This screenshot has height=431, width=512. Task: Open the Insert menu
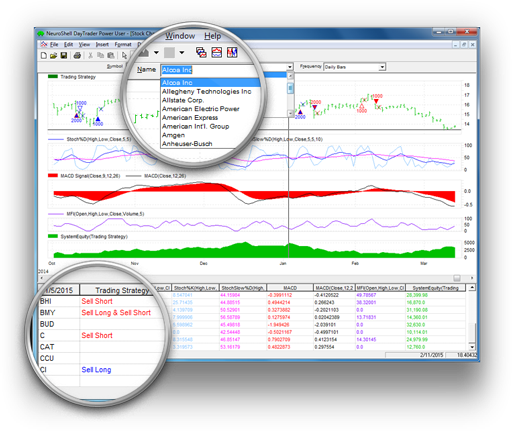pyautogui.click(x=102, y=44)
